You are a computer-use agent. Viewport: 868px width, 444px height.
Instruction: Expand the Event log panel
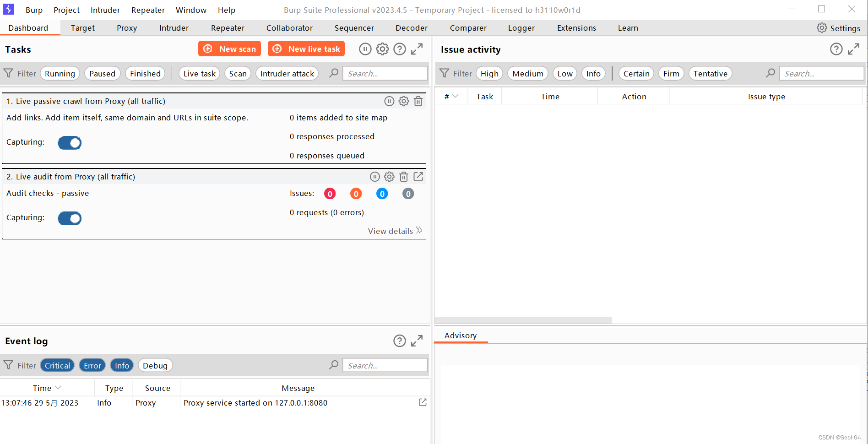(417, 341)
